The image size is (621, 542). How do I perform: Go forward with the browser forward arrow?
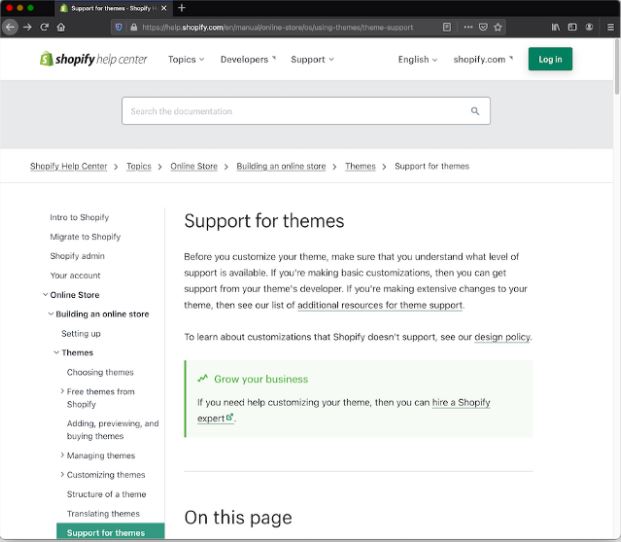click(x=27, y=27)
